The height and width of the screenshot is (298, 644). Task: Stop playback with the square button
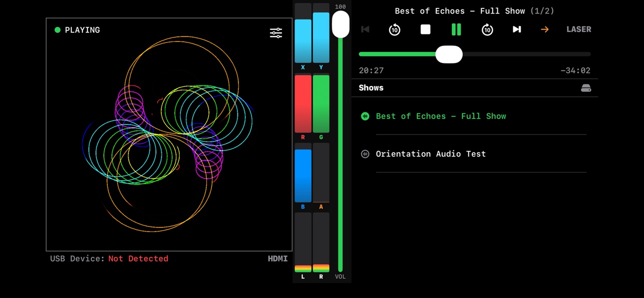(x=425, y=29)
